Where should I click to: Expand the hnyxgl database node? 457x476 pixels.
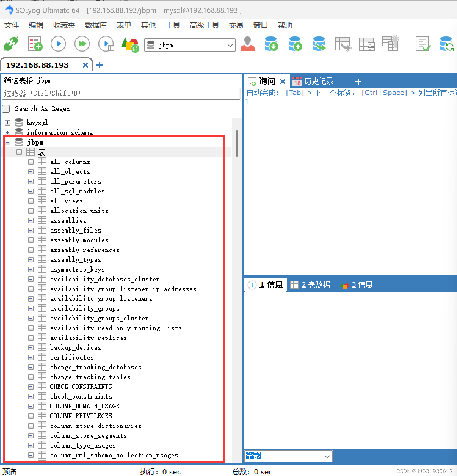coord(7,123)
